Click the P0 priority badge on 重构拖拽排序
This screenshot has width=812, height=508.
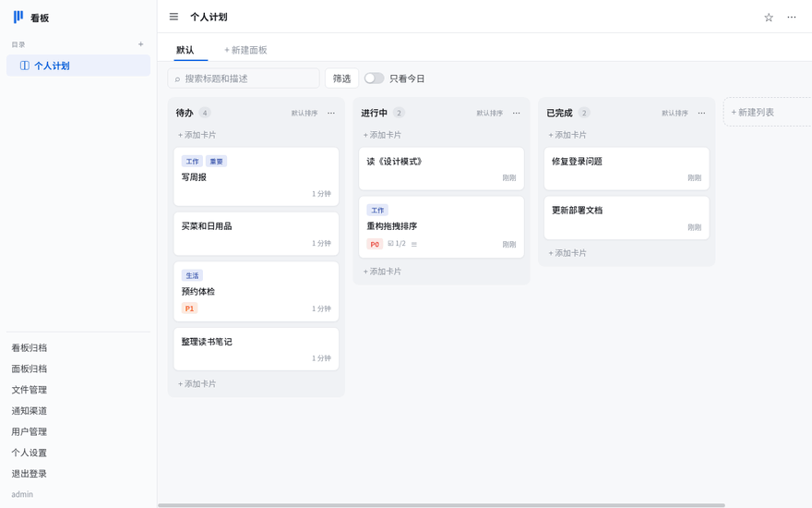coord(375,244)
